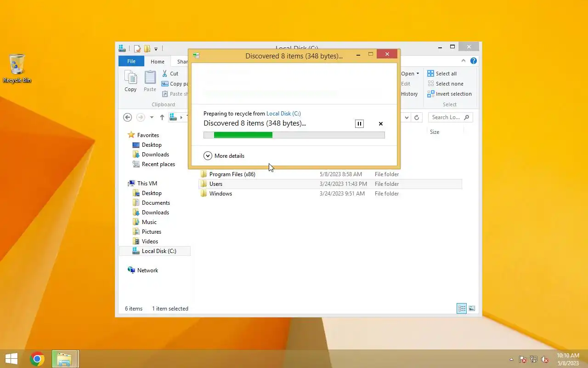Click Select all in the ribbon
This screenshot has width=588, height=368.
442,74
